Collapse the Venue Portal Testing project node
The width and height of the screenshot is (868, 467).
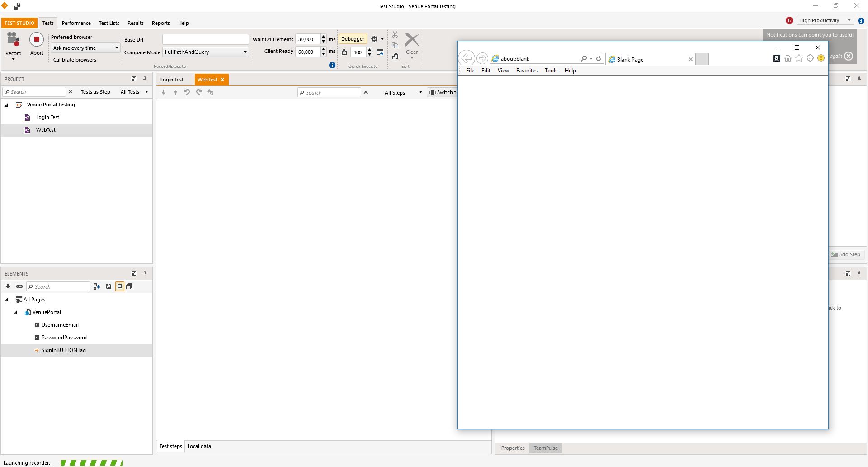pos(6,105)
